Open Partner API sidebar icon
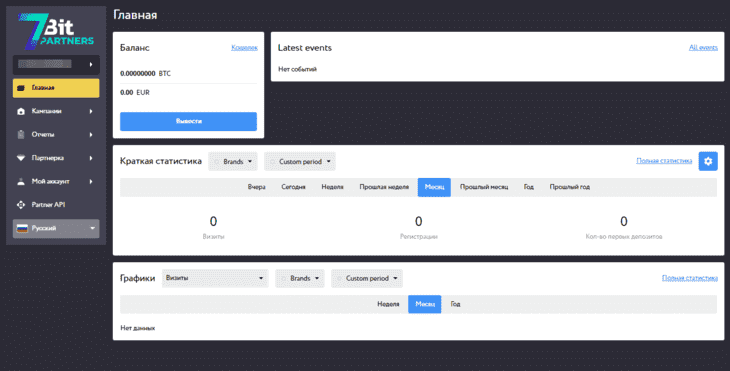 pos(20,205)
